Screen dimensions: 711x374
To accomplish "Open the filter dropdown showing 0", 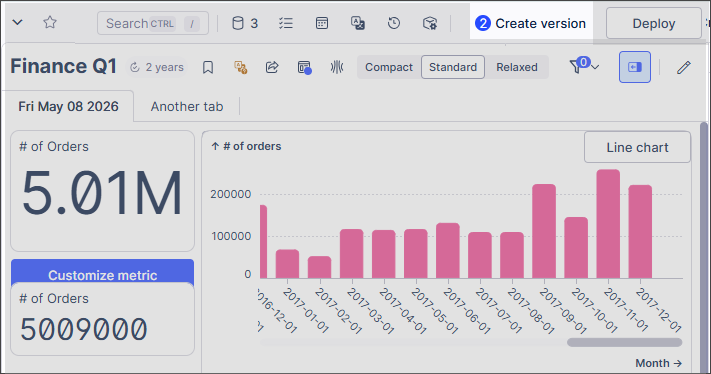I will (x=584, y=67).
